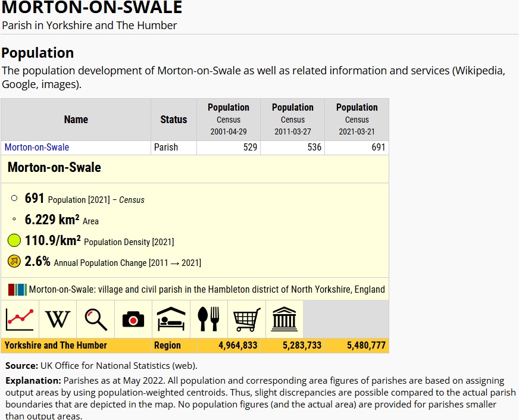The image size is (519, 420).
Task: Click the Wikidata barcode icon
Action: 17,290
